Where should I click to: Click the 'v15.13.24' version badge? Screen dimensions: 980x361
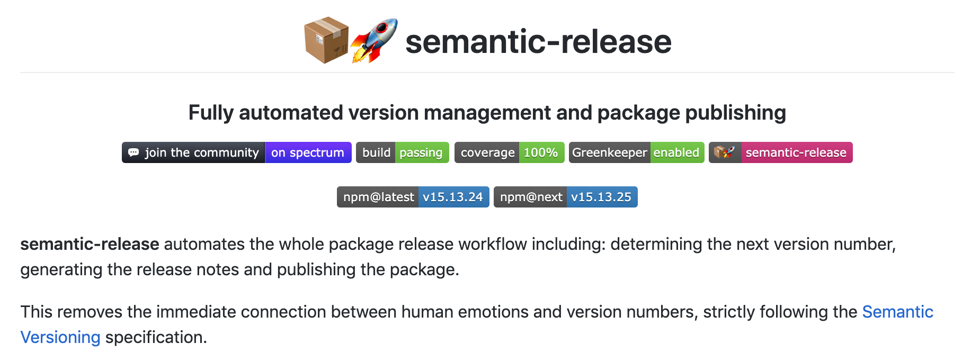click(453, 197)
